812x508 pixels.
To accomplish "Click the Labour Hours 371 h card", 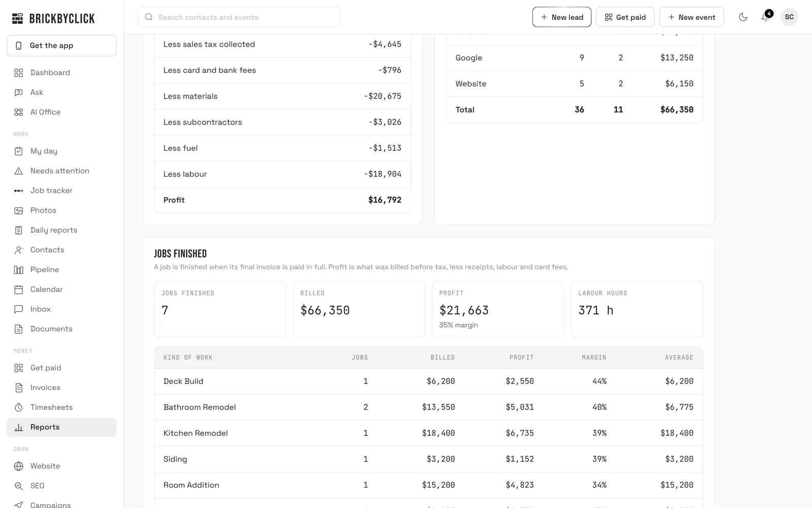I will click(637, 309).
